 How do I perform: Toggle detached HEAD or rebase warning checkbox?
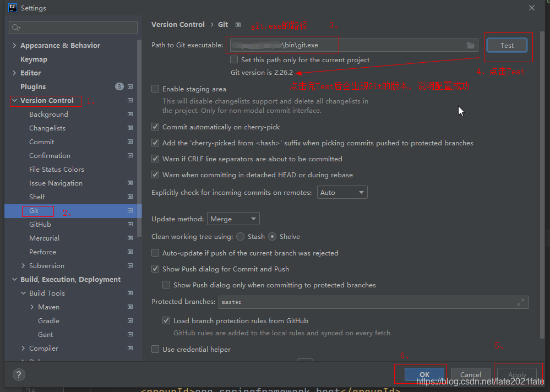tap(155, 175)
